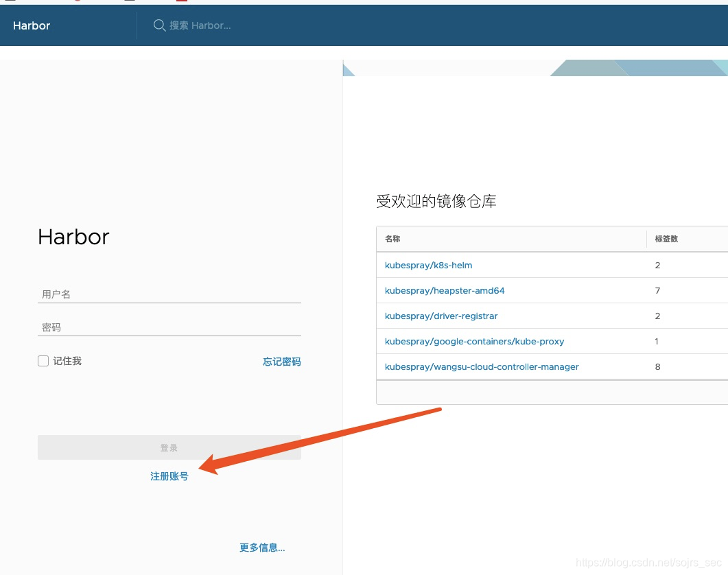The height and width of the screenshot is (575, 728).
Task: Open kubespray/driver-registrar repository
Action: coord(441,316)
